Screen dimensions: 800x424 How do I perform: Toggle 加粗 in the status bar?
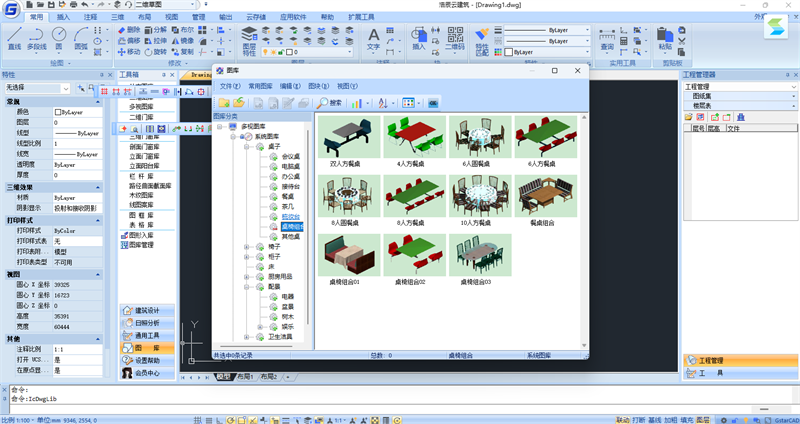(671, 420)
